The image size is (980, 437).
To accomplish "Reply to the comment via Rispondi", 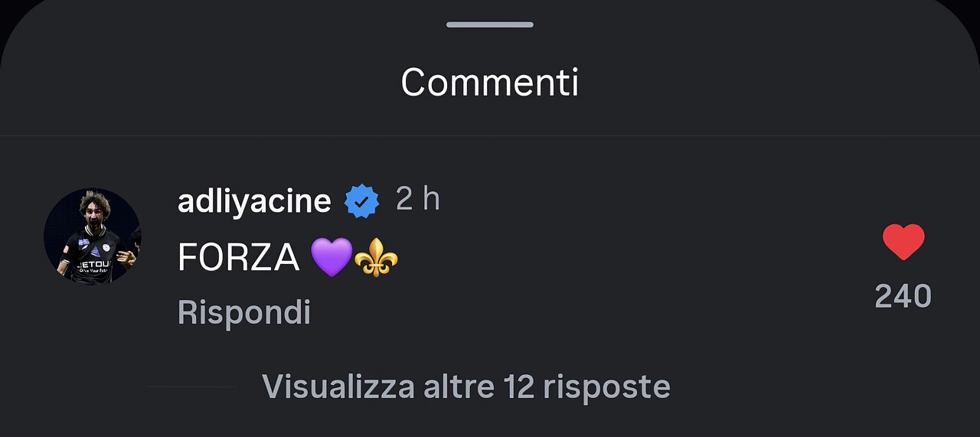I will 243,312.
